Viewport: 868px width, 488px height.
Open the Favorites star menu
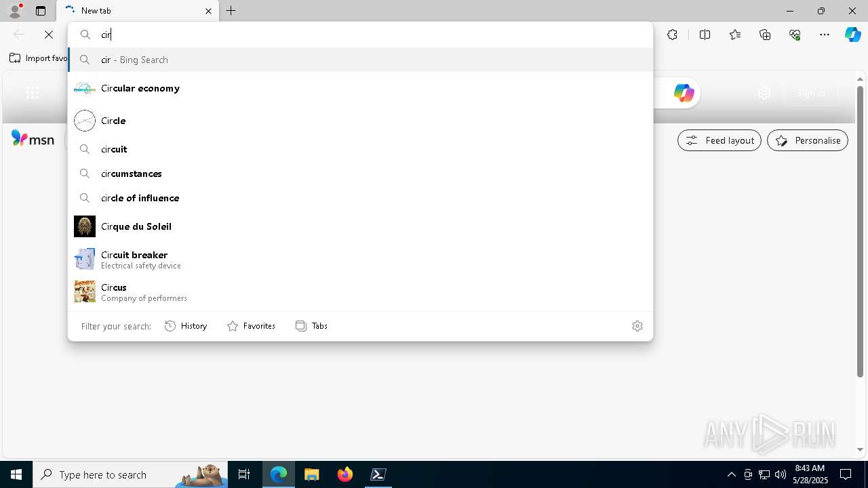(x=735, y=35)
